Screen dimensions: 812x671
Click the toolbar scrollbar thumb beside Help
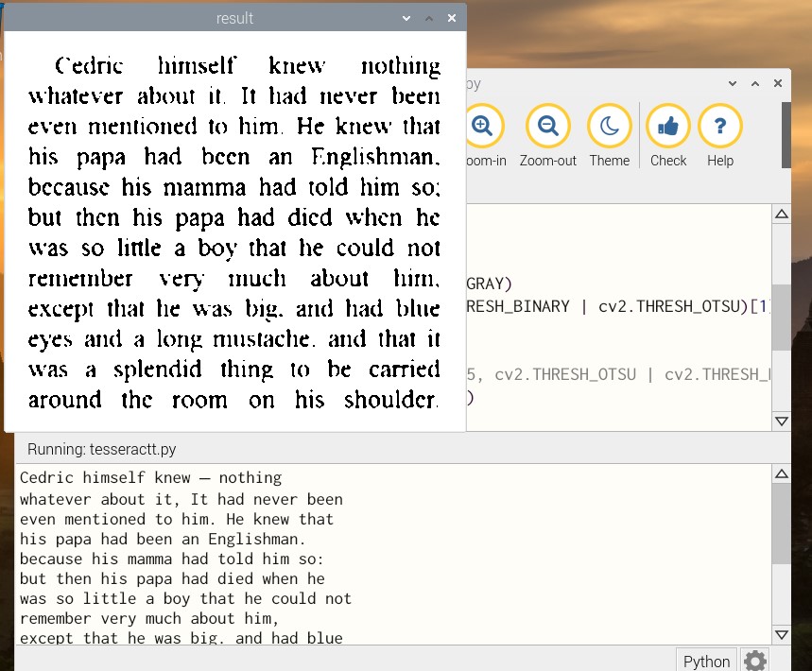coord(786,135)
